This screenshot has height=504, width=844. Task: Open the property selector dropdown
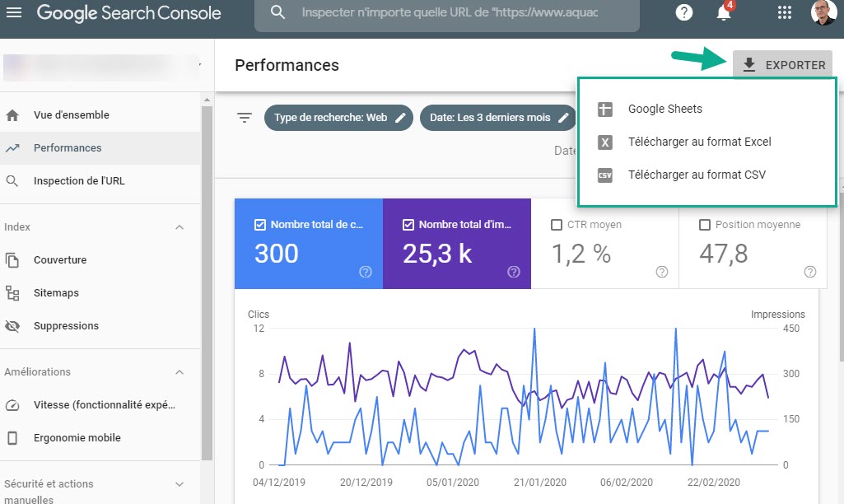102,67
